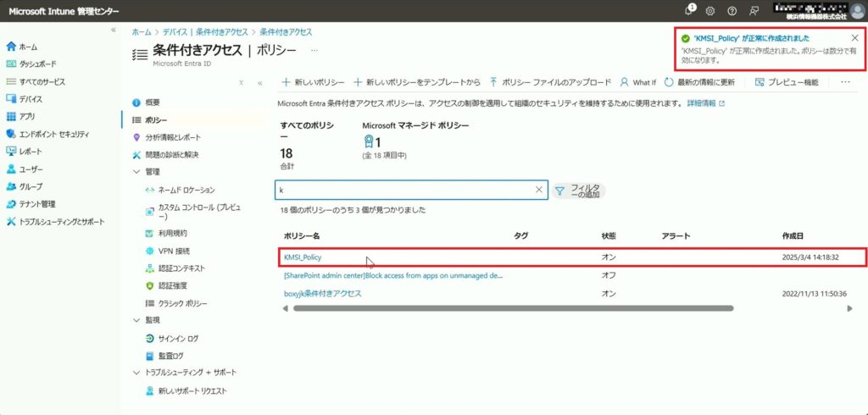The image size is (868, 415).
Task: Collapse the 監視 section
Action: [136, 320]
